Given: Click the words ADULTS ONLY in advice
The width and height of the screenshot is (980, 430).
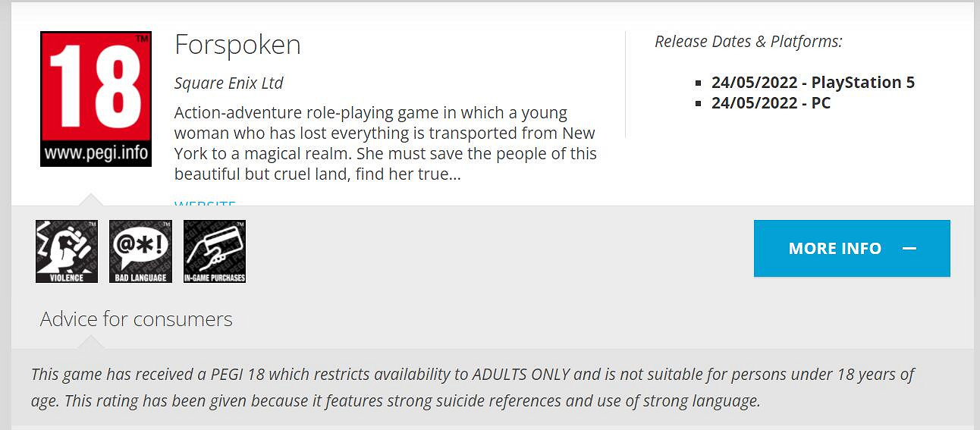Looking at the screenshot, I should point(520,375).
